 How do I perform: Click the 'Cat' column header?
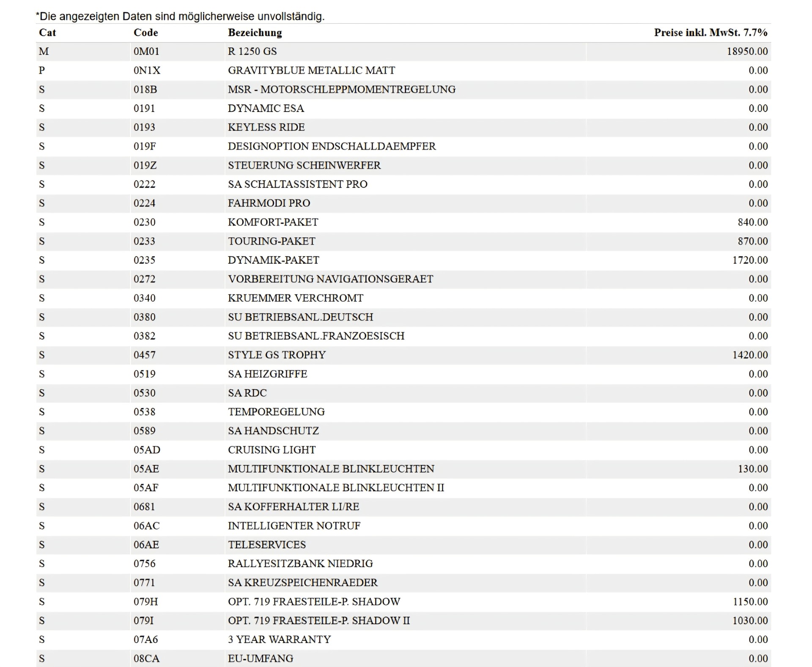(x=47, y=33)
